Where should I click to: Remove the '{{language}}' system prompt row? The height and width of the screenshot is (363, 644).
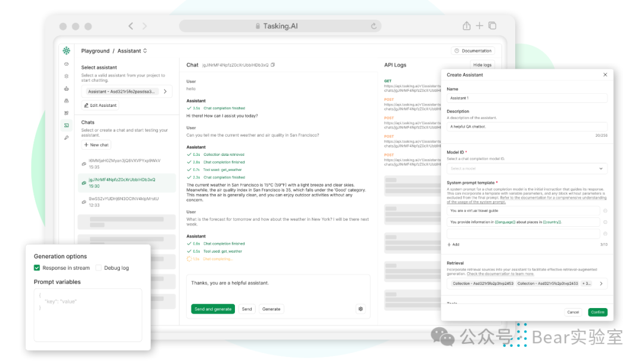[605, 222]
